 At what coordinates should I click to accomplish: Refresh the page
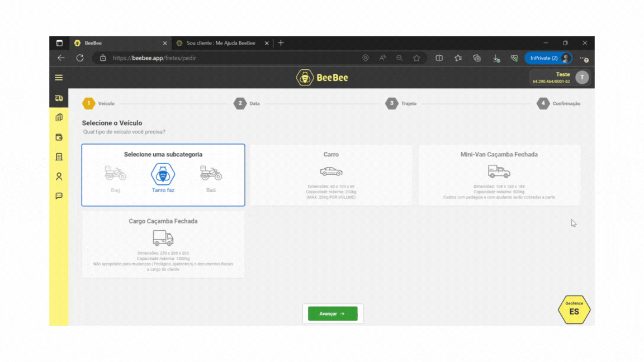pos(80,58)
